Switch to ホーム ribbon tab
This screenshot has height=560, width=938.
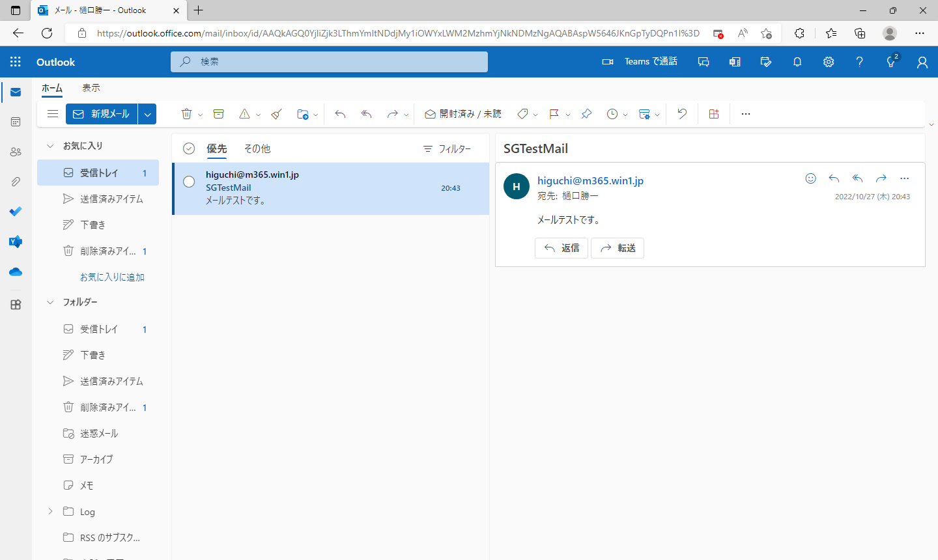[x=52, y=88]
